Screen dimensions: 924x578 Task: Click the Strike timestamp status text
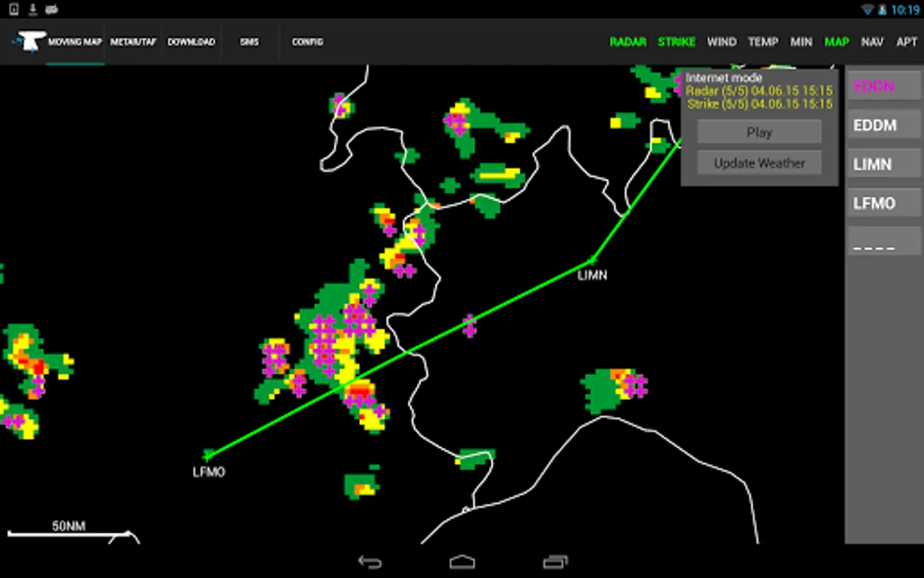pos(760,104)
